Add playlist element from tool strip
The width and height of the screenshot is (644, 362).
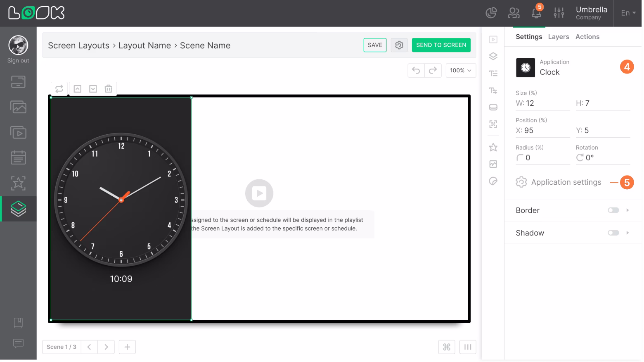493,40
